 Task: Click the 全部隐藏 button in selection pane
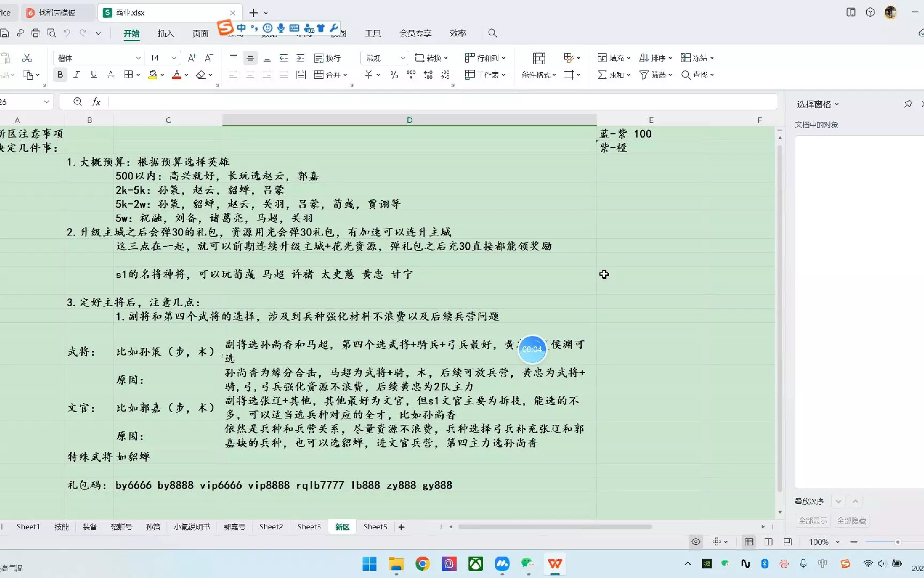pos(851,521)
